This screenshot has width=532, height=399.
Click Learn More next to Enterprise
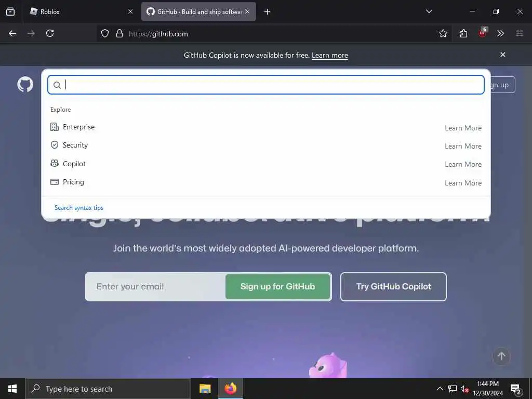click(463, 128)
